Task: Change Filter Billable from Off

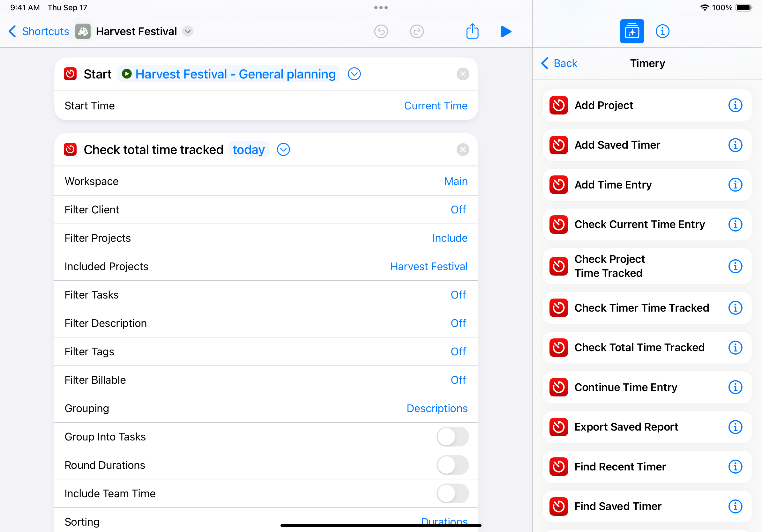Action: (458, 380)
